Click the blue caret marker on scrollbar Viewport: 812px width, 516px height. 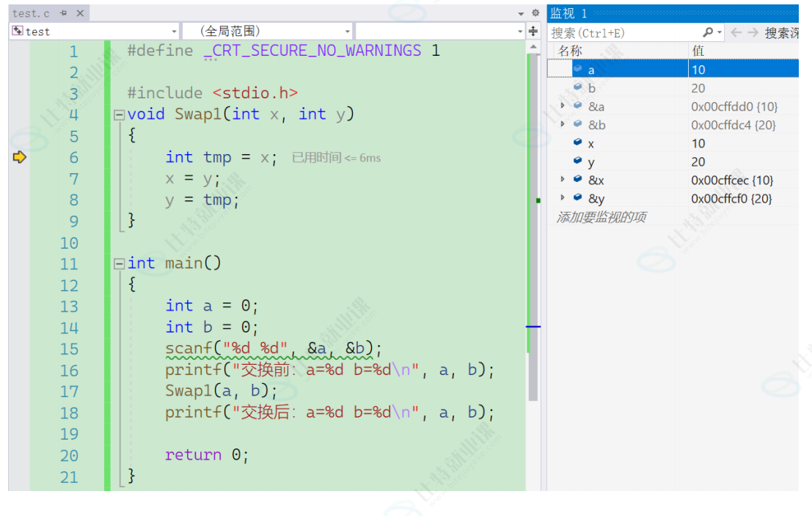[533, 327]
